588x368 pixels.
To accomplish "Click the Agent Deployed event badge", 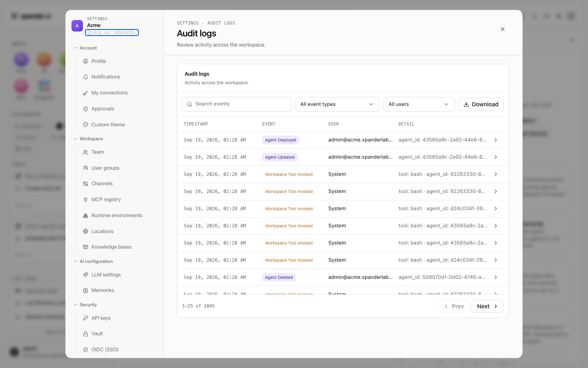I will pyautogui.click(x=281, y=140).
